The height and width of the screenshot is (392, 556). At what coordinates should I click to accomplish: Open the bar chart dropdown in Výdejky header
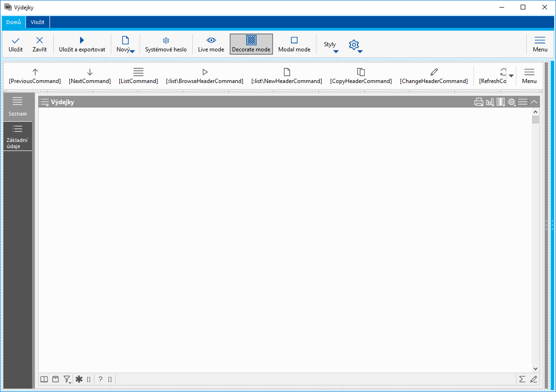pos(490,102)
